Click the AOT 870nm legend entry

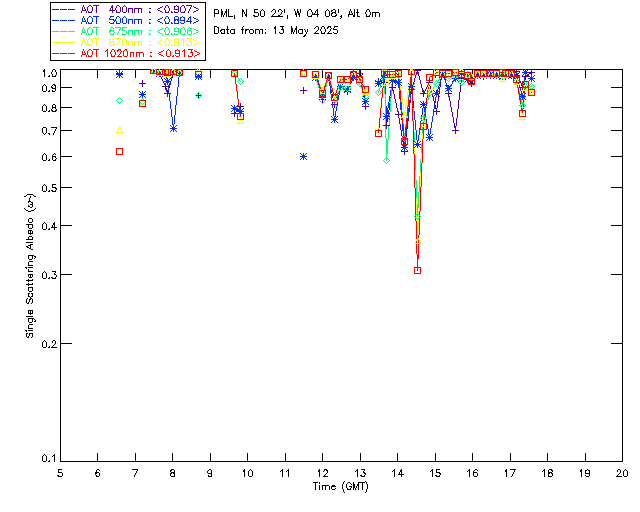tap(127, 42)
